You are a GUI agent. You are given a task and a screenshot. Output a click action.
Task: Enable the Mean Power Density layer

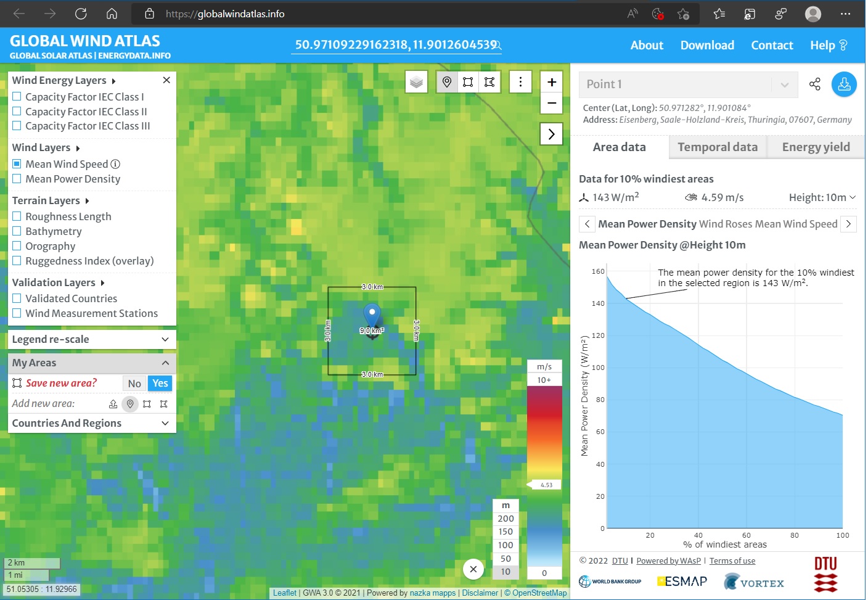[x=17, y=179]
